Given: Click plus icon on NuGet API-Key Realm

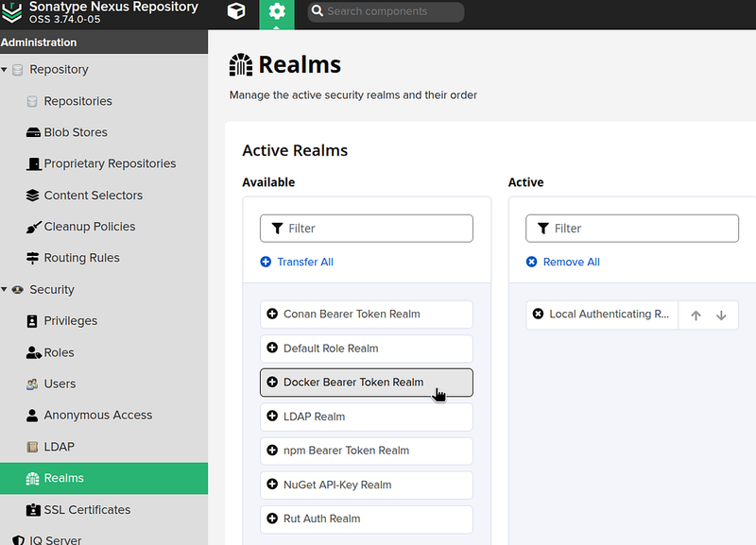Looking at the screenshot, I should [x=272, y=485].
